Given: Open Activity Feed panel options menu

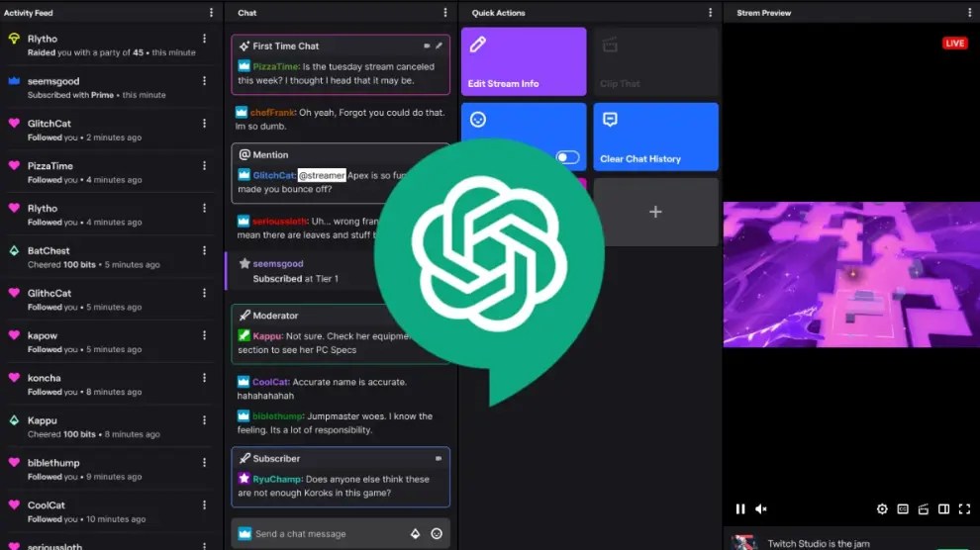Looking at the screenshot, I should click(x=211, y=13).
